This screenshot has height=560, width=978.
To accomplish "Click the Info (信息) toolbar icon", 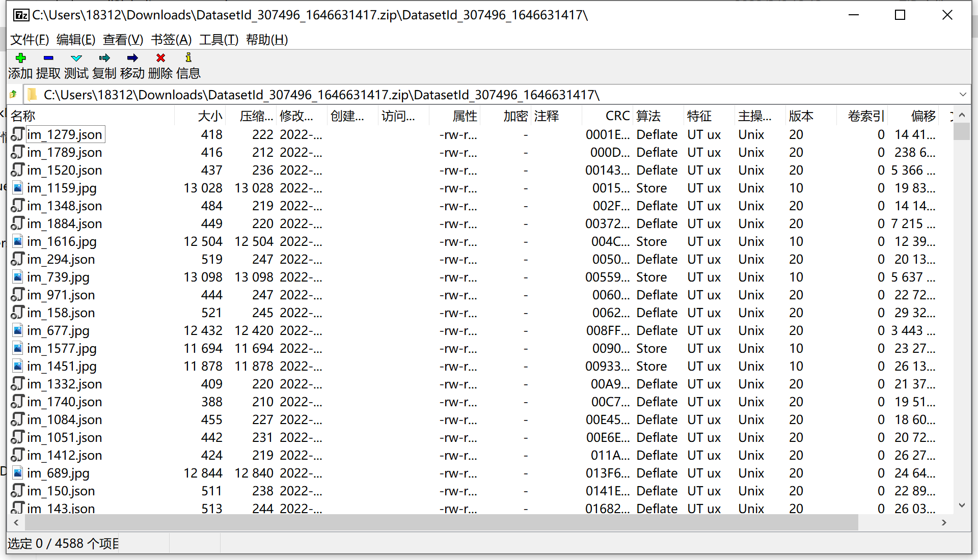I will coord(188,57).
